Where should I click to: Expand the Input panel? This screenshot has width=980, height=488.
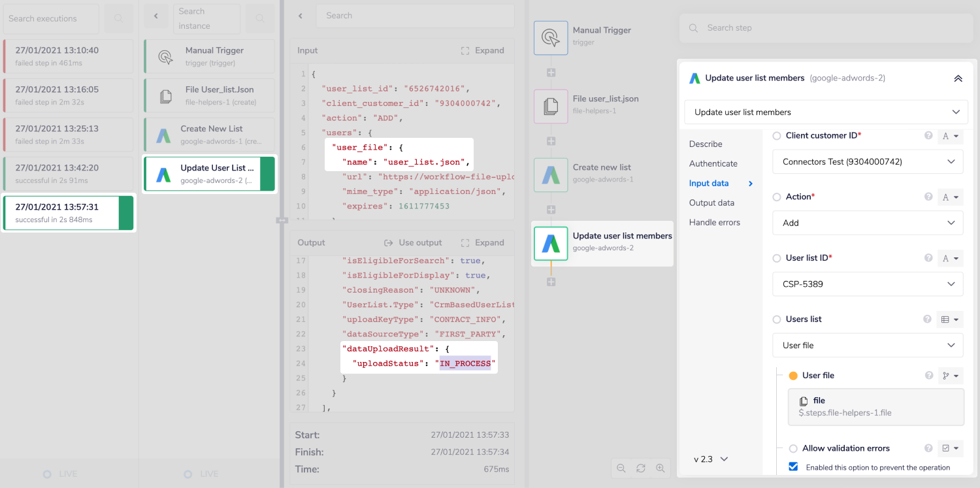(483, 50)
